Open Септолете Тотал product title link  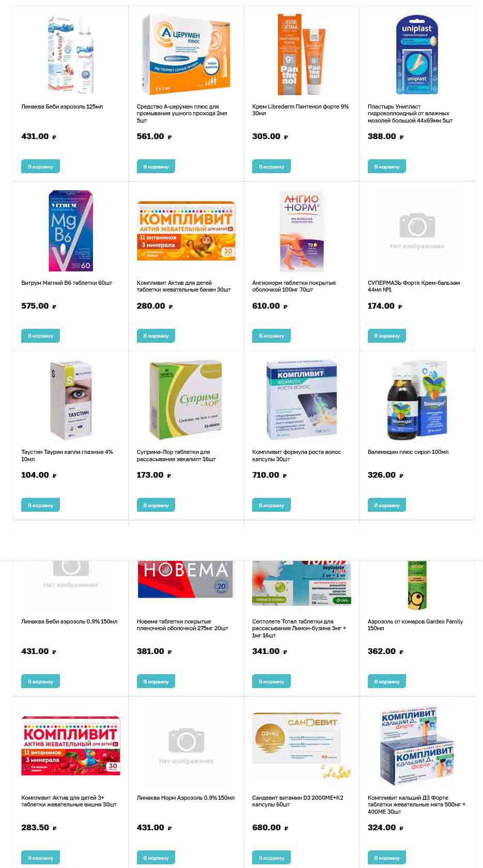[x=299, y=628]
